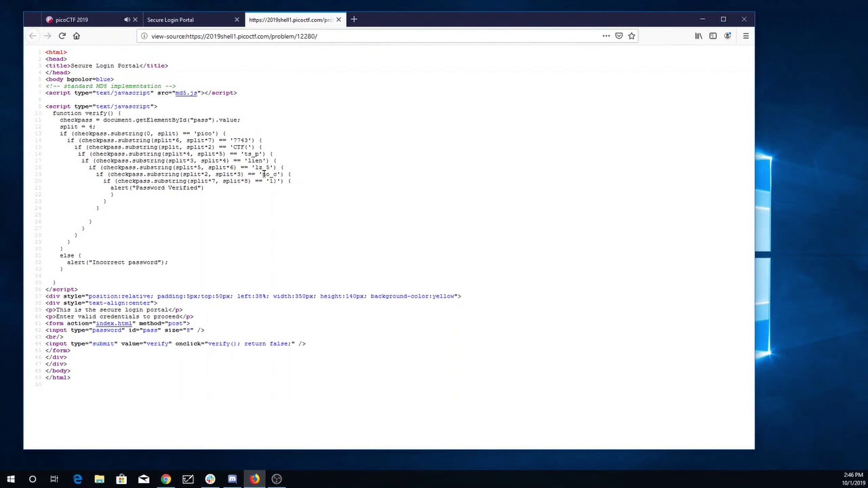Open the Library view

click(698, 36)
